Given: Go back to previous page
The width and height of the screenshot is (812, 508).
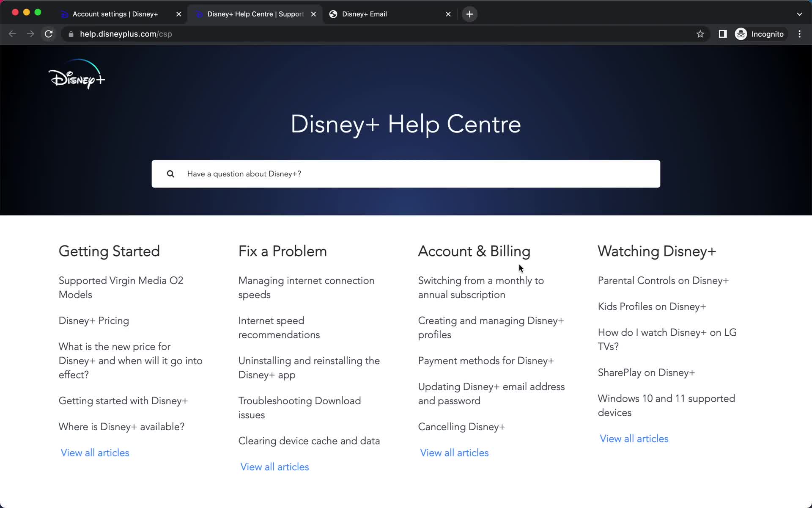Looking at the screenshot, I should [12, 34].
